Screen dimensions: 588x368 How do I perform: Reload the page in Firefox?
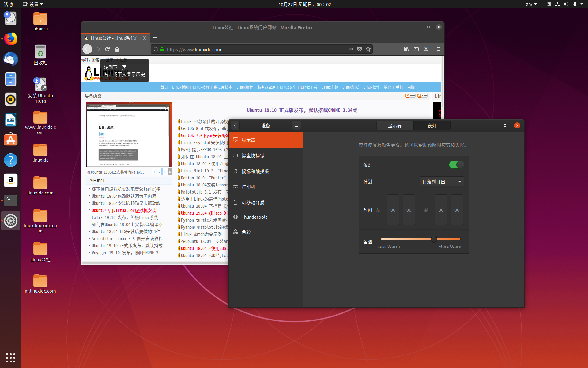[x=107, y=49]
